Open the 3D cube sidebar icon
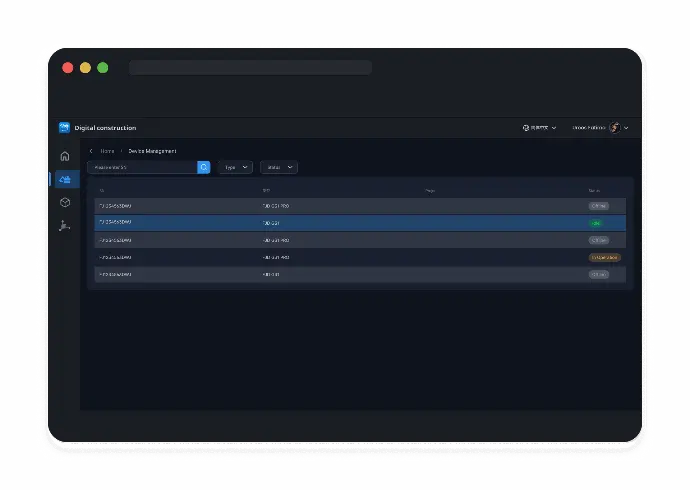 [65, 202]
